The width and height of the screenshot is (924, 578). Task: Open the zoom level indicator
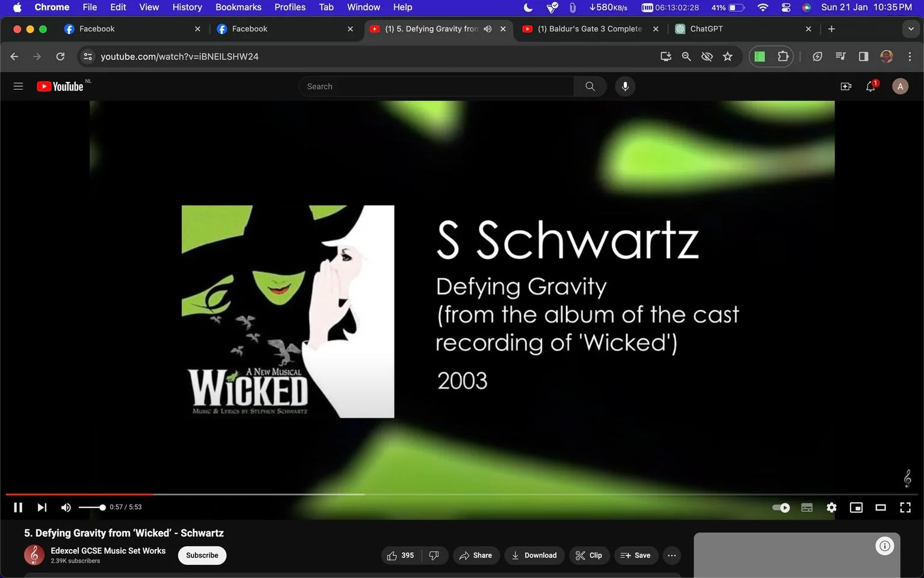(x=686, y=56)
